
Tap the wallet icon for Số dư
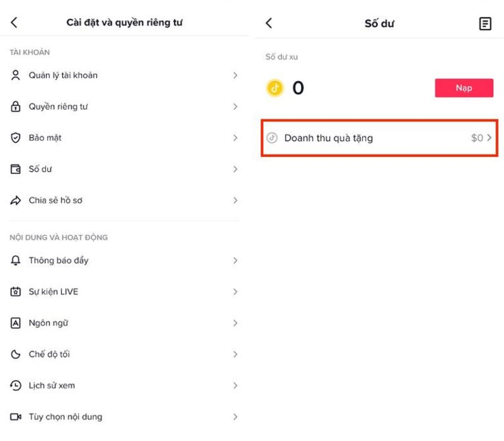(x=16, y=169)
